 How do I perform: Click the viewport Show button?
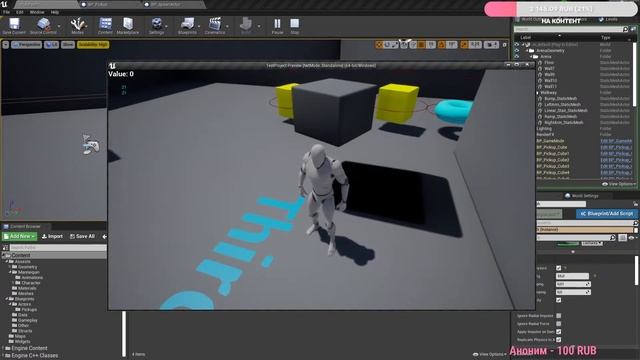click(68, 44)
